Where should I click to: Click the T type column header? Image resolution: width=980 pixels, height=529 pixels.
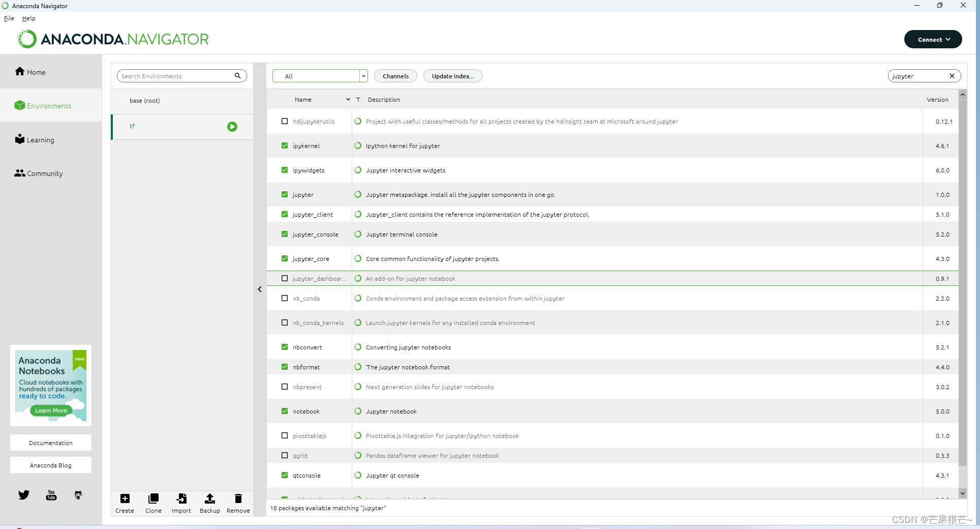[x=358, y=100]
